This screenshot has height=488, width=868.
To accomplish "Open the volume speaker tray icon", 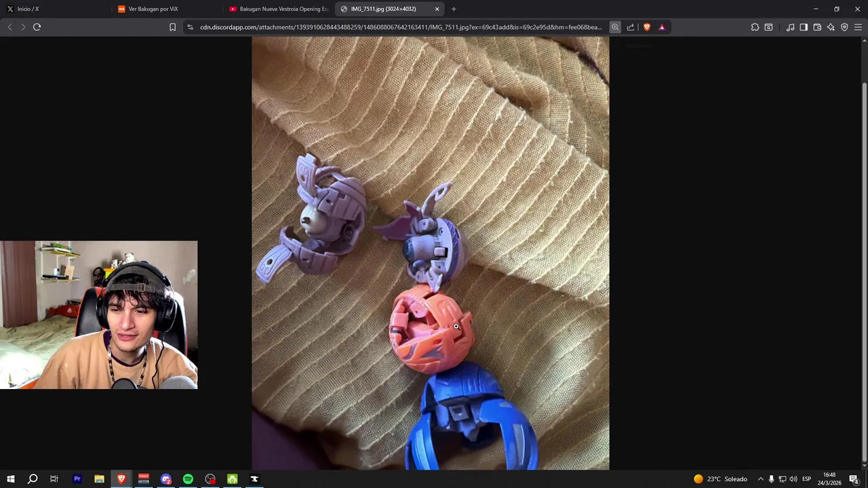I will 793,479.
